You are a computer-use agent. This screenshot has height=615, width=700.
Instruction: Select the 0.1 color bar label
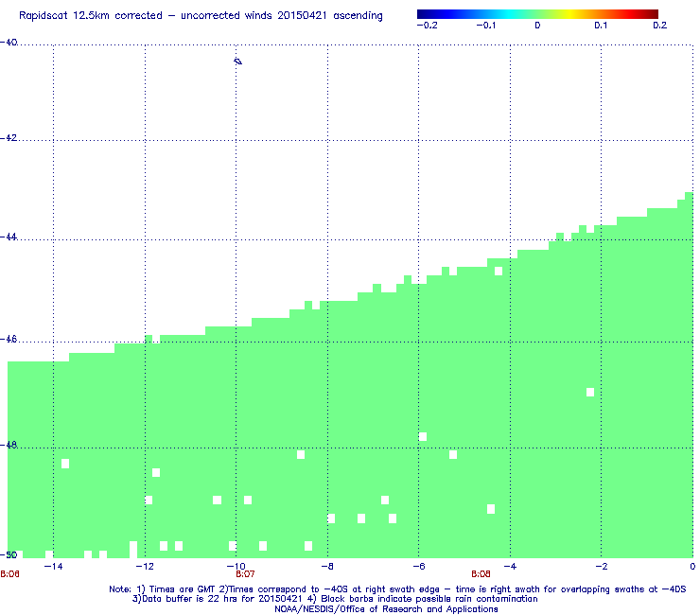pos(601,26)
